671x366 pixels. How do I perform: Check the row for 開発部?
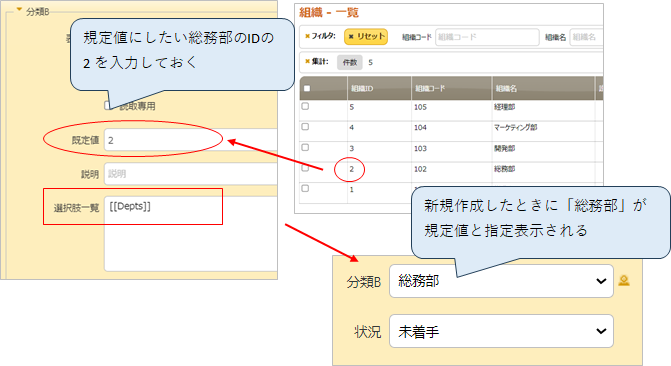click(305, 147)
